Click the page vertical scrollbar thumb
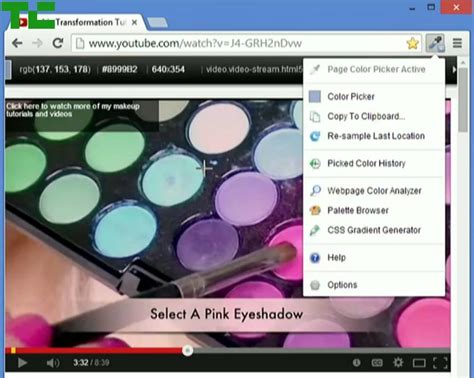 pos(463,100)
